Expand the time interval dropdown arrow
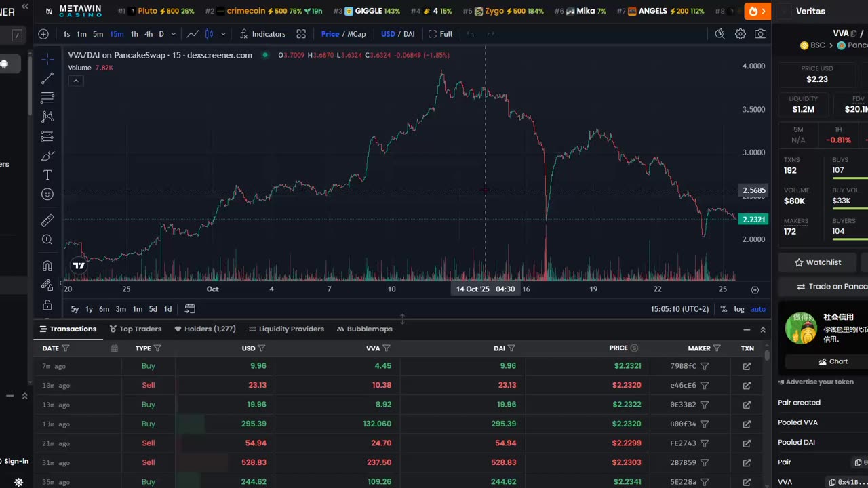The image size is (868, 488). (174, 34)
